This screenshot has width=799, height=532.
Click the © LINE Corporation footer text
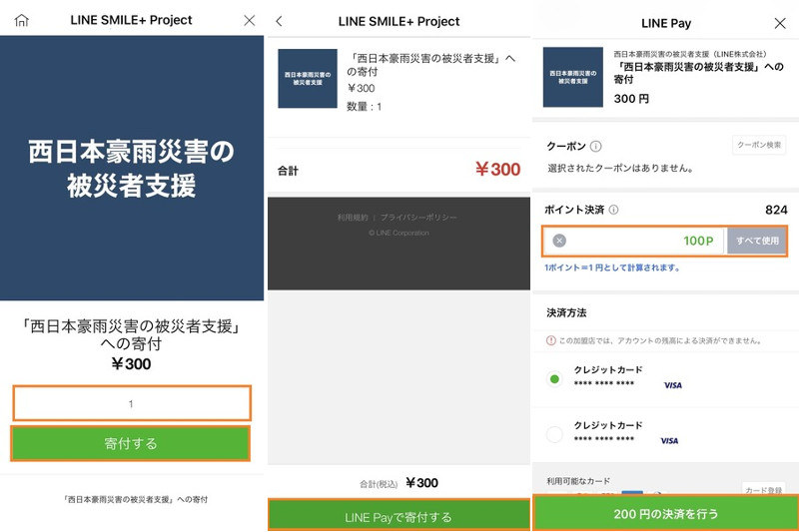click(399, 233)
